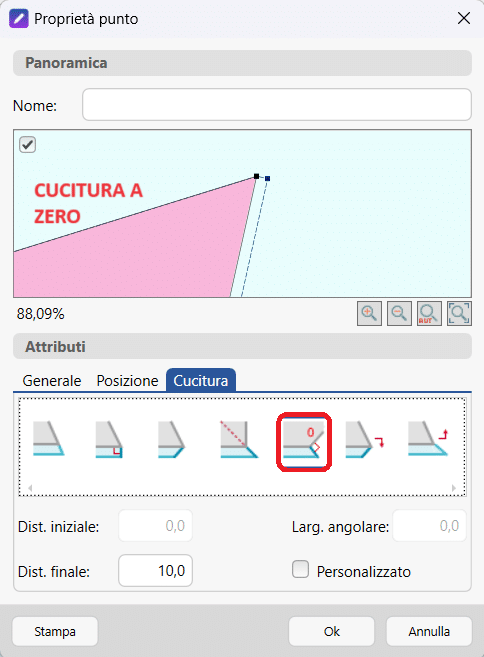The height and width of the screenshot is (657, 484).
Task: Fit preview to window with zoom frame icon
Action: click(x=459, y=313)
